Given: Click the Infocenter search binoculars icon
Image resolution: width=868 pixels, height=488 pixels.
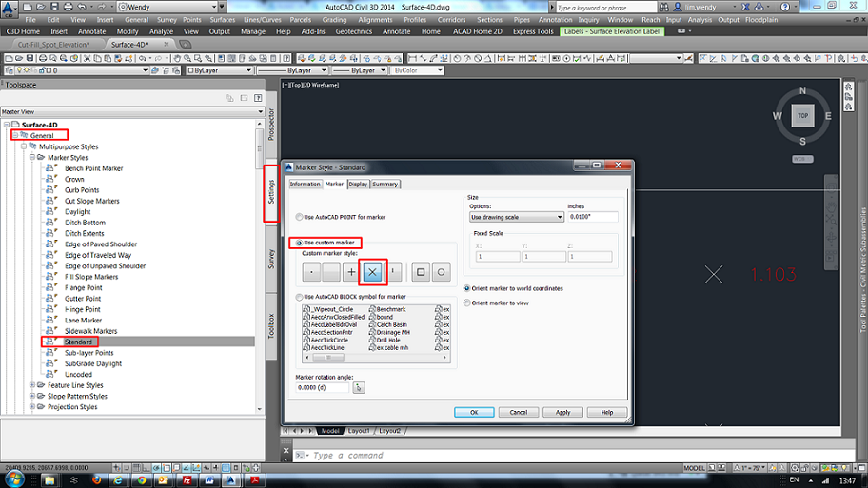Looking at the screenshot, I should pyautogui.click(x=663, y=8).
